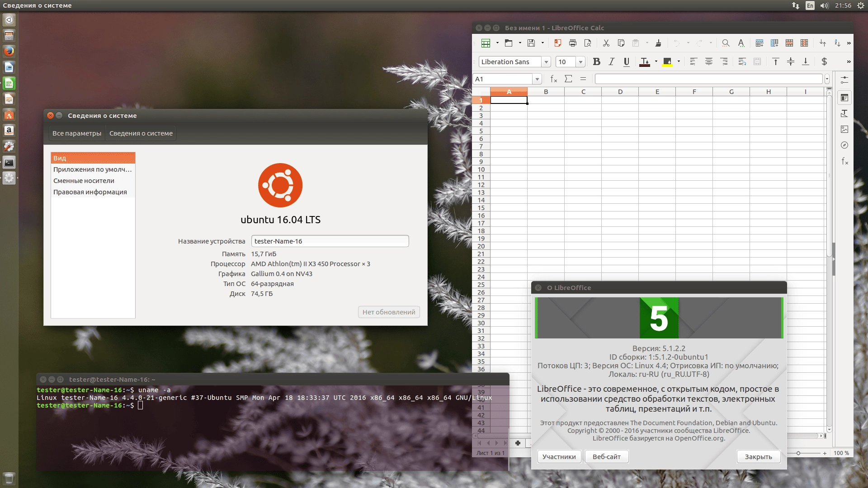Click zoom slider in Calc status bar
This screenshot has width=868, height=488.
pos(798,453)
